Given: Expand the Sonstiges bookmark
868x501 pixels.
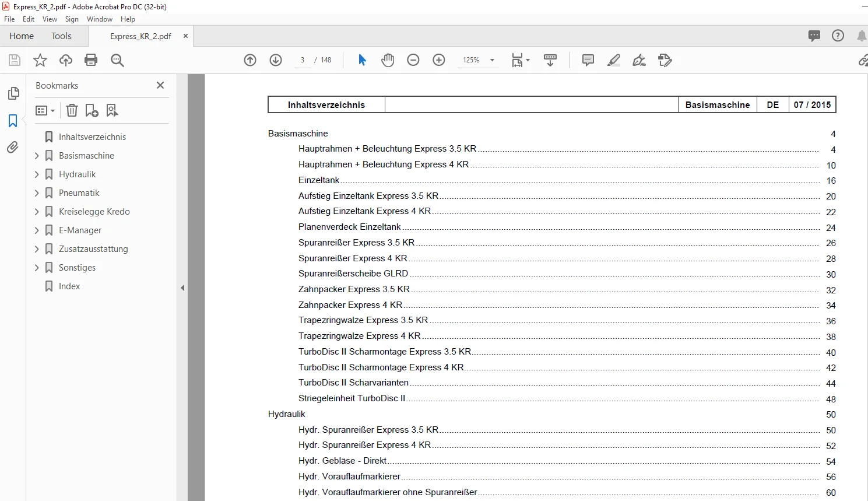Looking at the screenshot, I should point(37,268).
